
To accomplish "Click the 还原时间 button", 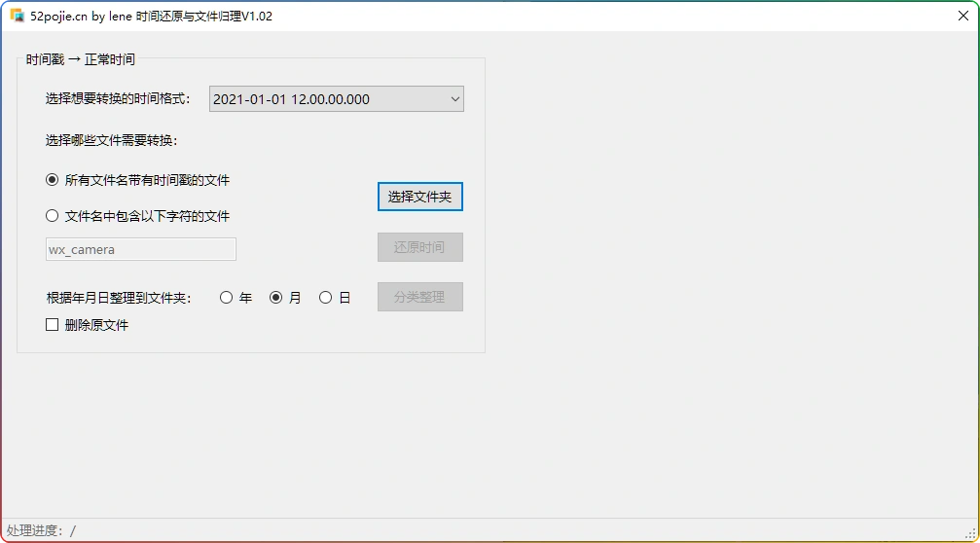I will tap(420, 247).
